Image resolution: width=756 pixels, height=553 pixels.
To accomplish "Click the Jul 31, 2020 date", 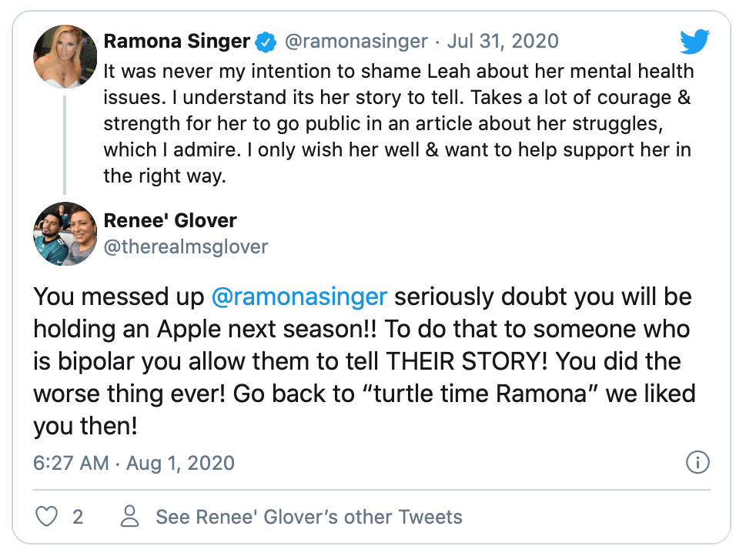I will (x=503, y=42).
